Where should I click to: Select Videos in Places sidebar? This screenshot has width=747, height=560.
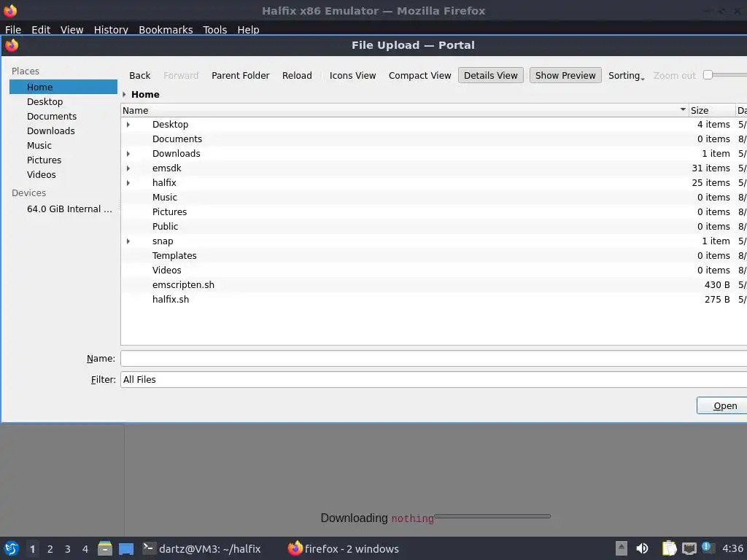pos(63,175)
